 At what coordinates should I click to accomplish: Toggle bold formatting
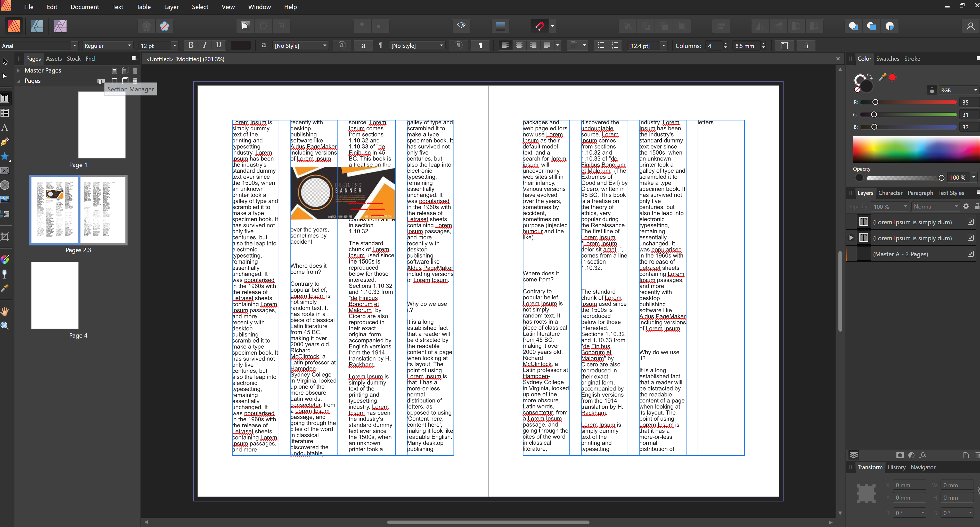[191, 45]
